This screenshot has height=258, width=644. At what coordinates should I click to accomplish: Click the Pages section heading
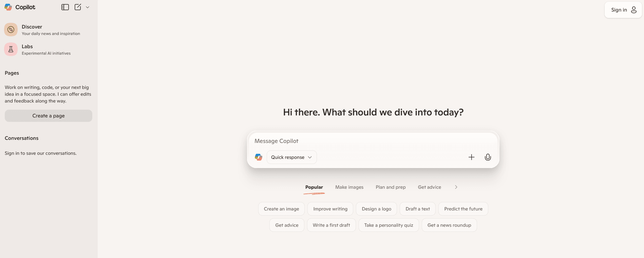pos(12,73)
